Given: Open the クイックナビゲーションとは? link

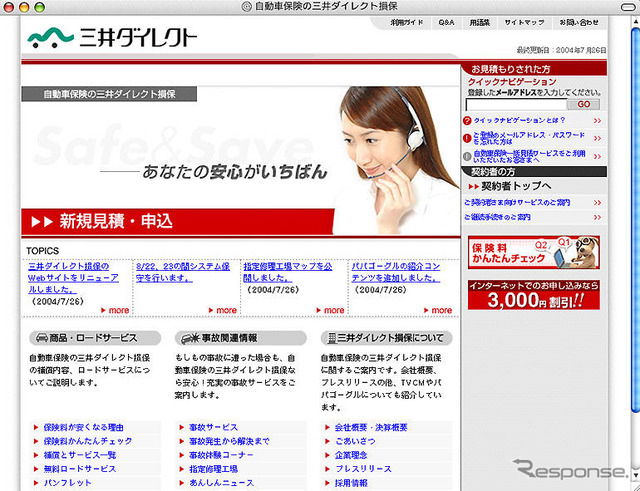Looking at the screenshot, I should [519, 120].
